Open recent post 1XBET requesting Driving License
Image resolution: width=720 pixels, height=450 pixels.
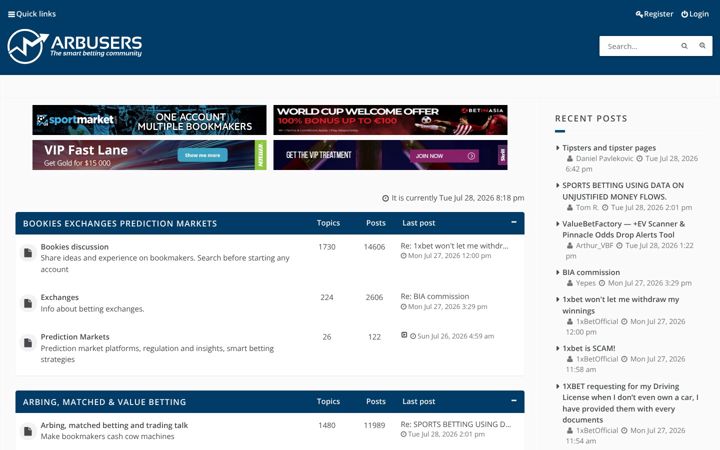coord(630,403)
